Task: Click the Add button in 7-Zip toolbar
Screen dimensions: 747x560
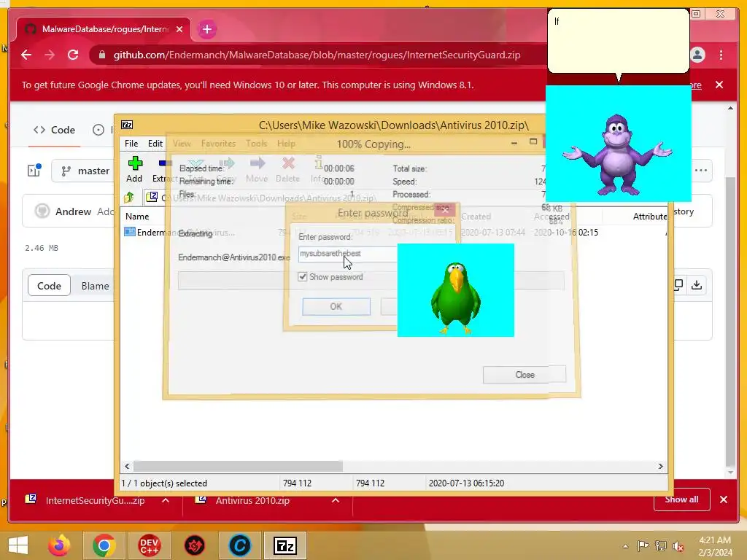Action: click(134, 169)
